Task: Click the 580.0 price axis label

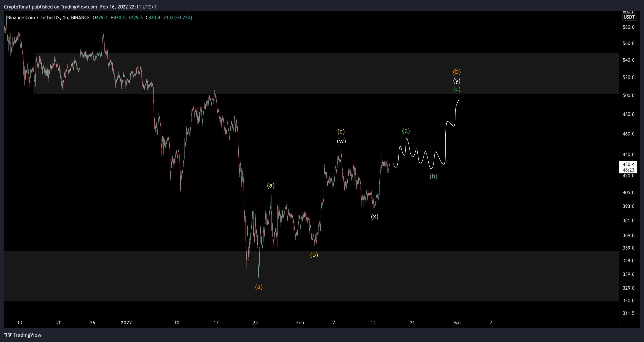Action: pyautogui.click(x=628, y=27)
